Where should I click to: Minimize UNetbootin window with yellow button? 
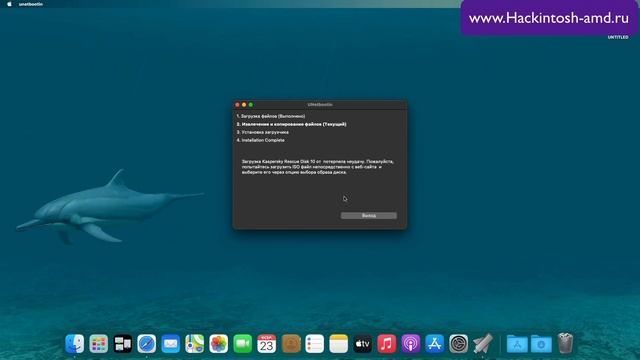(x=244, y=105)
